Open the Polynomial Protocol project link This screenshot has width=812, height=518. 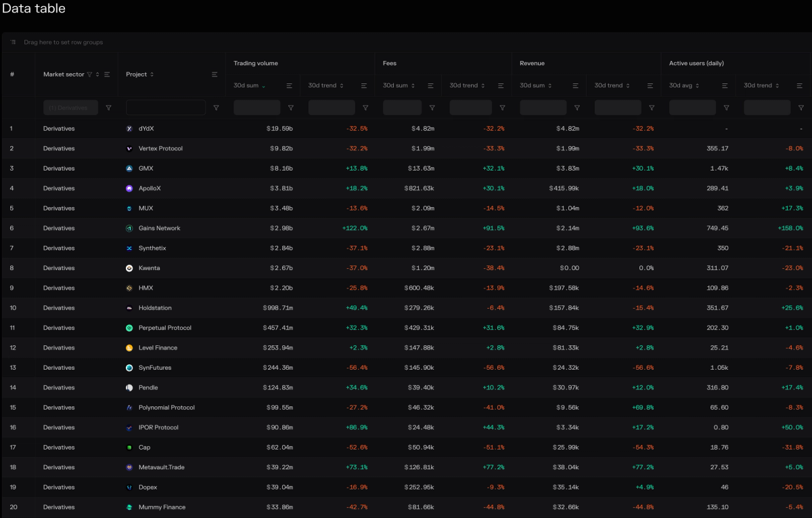click(166, 408)
